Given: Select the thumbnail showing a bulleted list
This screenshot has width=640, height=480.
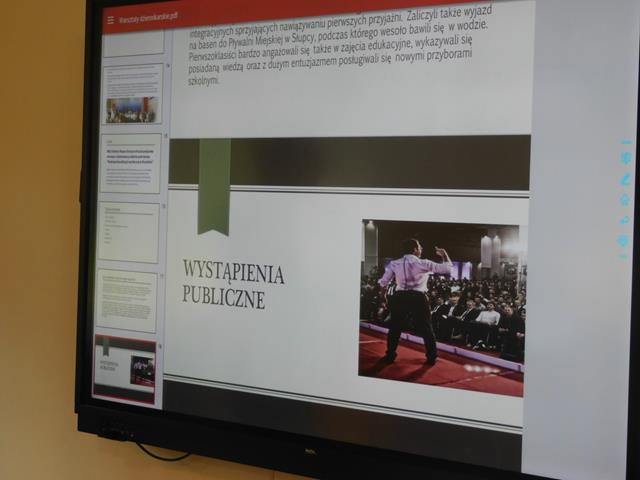Looking at the screenshot, I should point(129,232).
